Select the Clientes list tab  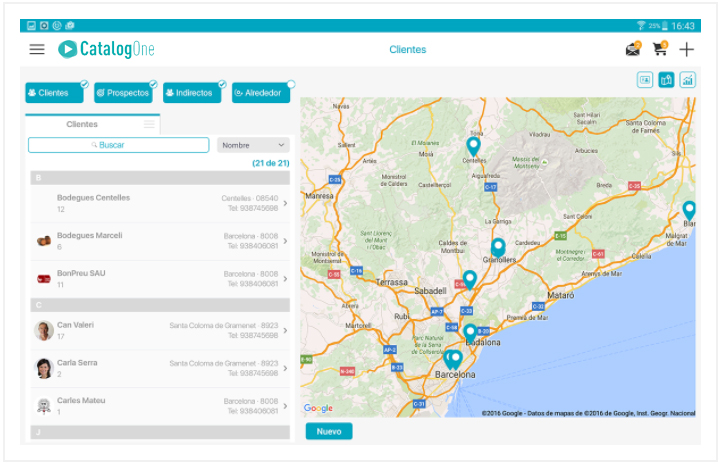tap(92, 124)
